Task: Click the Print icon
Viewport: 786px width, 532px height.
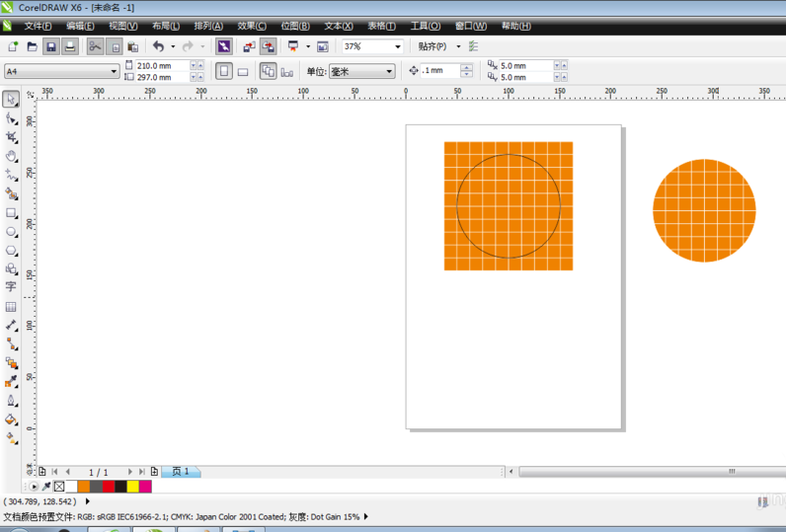Action: click(x=70, y=46)
